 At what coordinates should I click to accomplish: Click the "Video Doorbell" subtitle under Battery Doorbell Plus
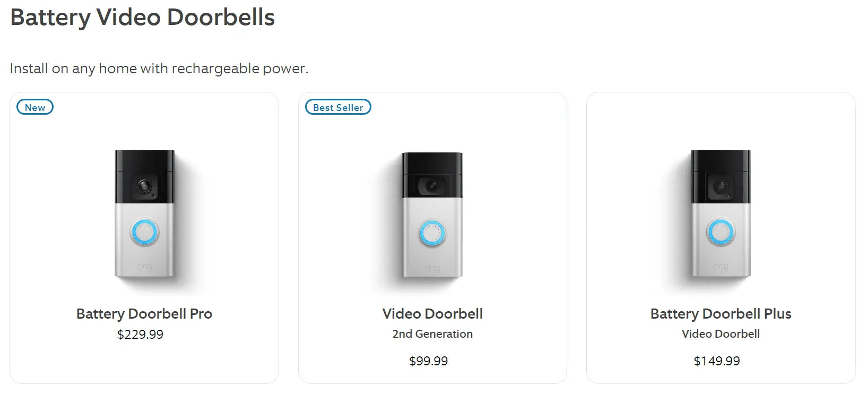point(720,333)
